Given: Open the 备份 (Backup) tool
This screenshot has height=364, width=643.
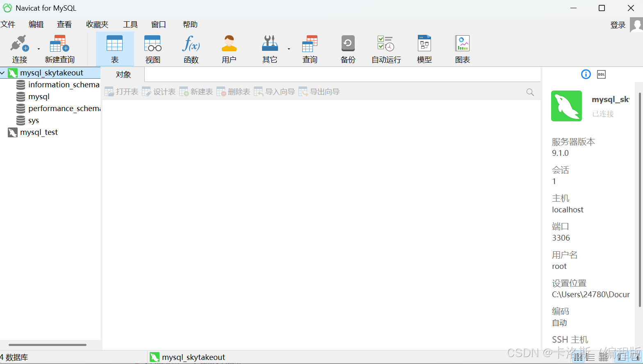Looking at the screenshot, I should point(348,49).
